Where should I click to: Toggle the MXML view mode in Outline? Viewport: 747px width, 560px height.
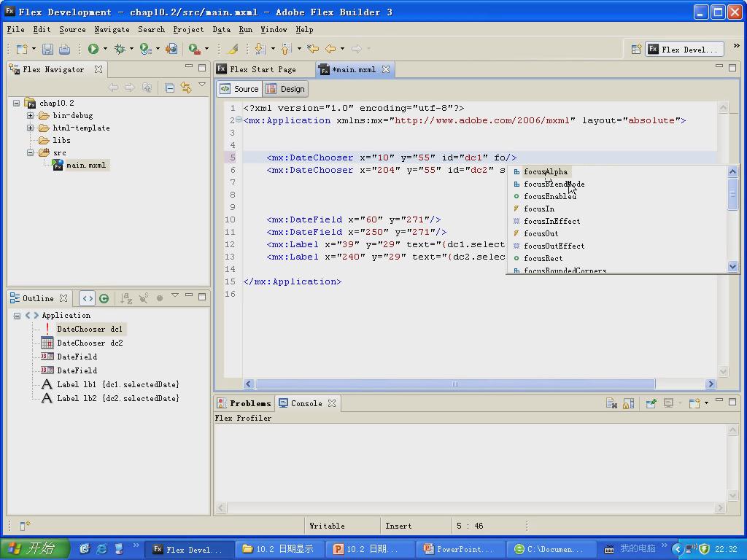coord(88,298)
